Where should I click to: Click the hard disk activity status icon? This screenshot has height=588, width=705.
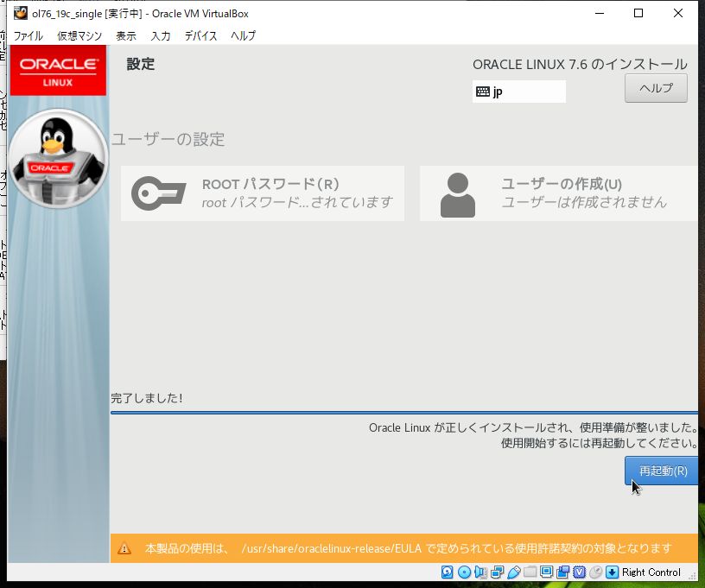click(447, 572)
